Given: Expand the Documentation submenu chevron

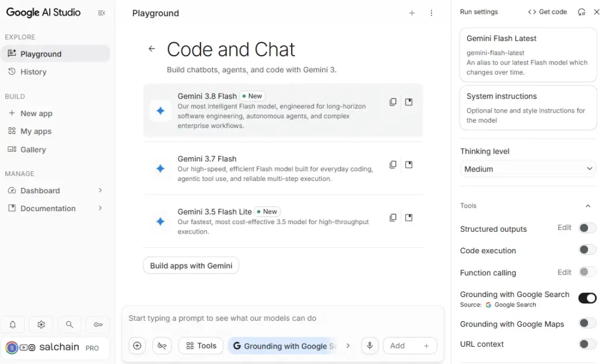Looking at the screenshot, I should tap(100, 208).
